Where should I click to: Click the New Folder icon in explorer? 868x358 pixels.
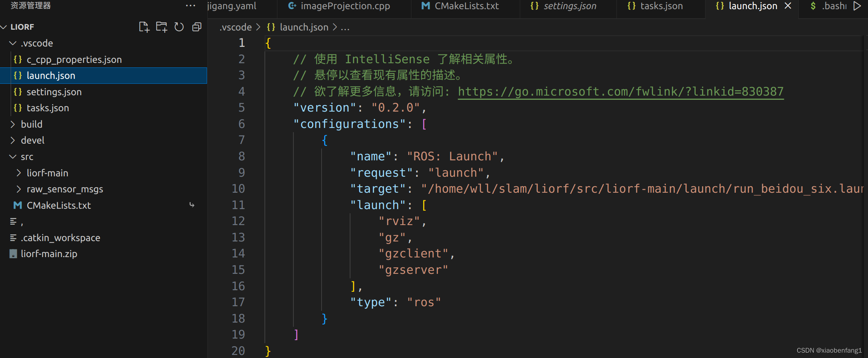(x=161, y=27)
